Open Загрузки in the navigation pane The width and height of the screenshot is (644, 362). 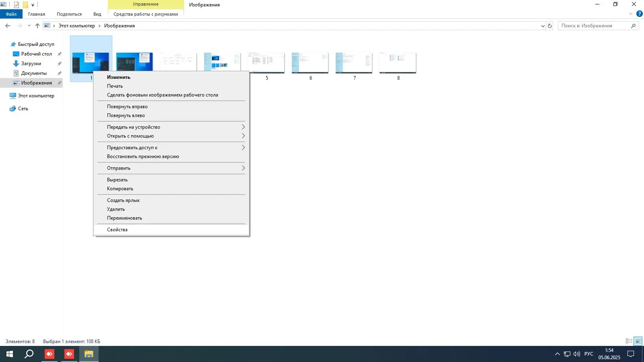(31, 63)
